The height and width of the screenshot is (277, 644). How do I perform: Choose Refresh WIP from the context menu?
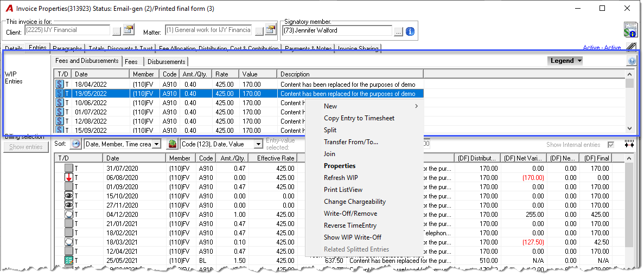point(364,177)
